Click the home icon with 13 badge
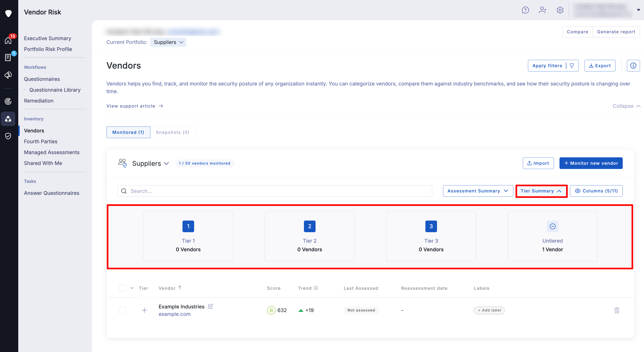 pos(8,40)
